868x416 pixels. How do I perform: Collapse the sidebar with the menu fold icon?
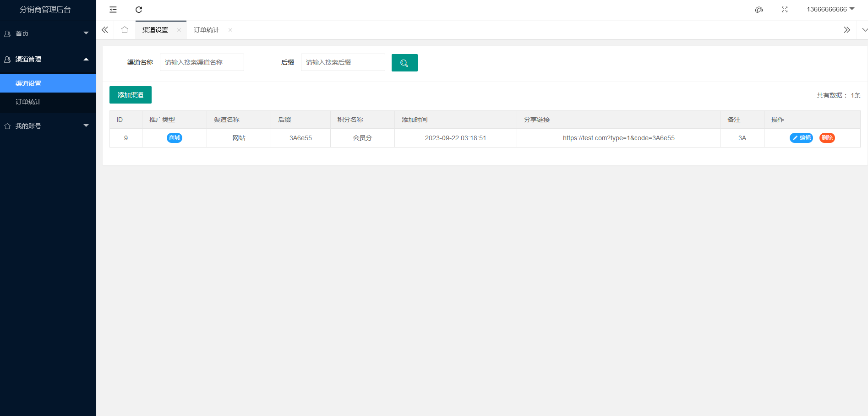(x=113, y=10)
